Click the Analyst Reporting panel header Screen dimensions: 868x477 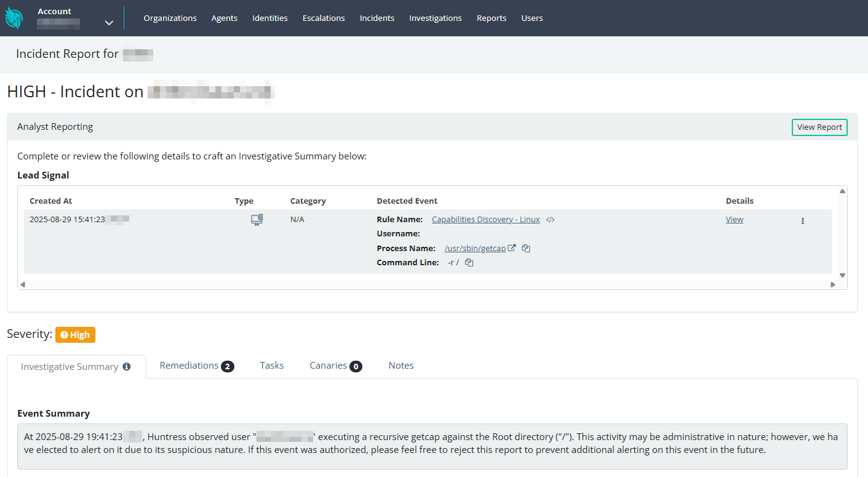pyautogui.click(x=432, y=127)
